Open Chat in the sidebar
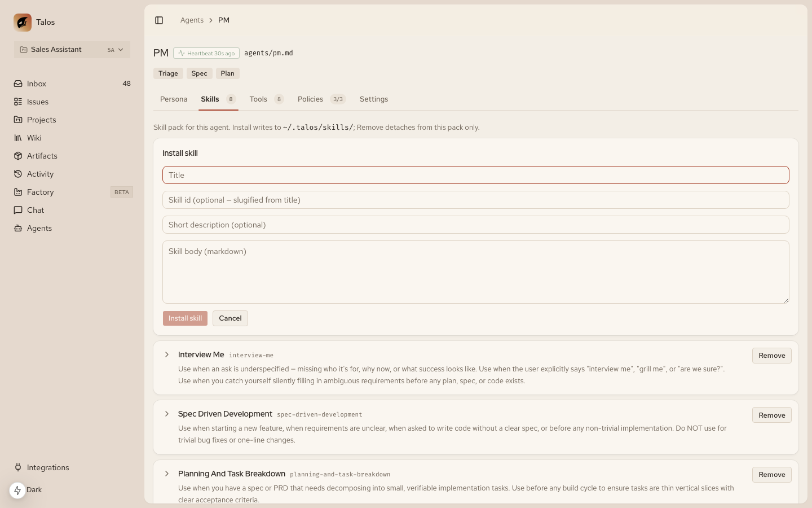The image size is (812, 508). pyautogui.click(x=72, y=210)
